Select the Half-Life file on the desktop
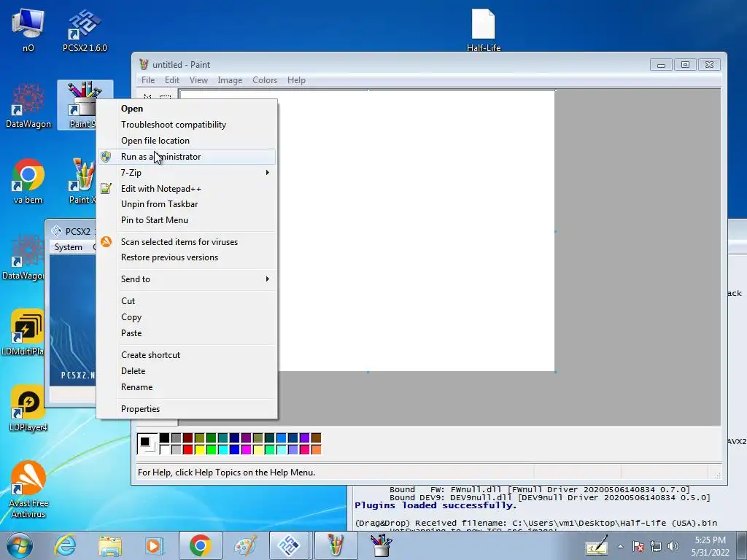This screenshot has width=747, height=560. tap(483, 30)
